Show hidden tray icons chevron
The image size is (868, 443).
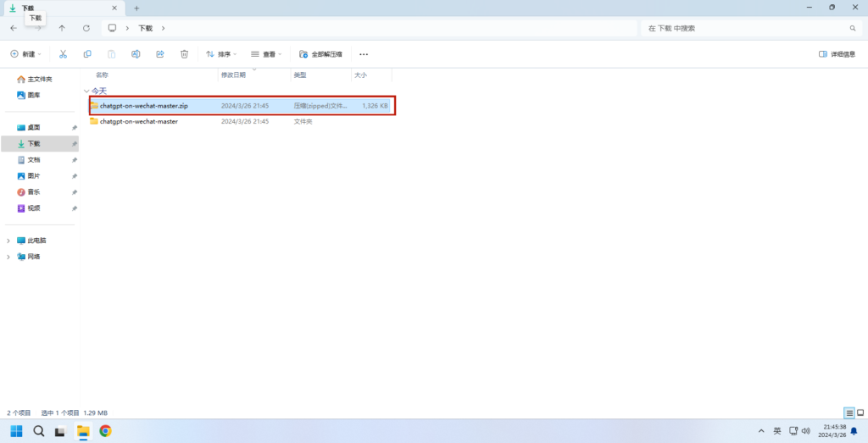(761, 431)
